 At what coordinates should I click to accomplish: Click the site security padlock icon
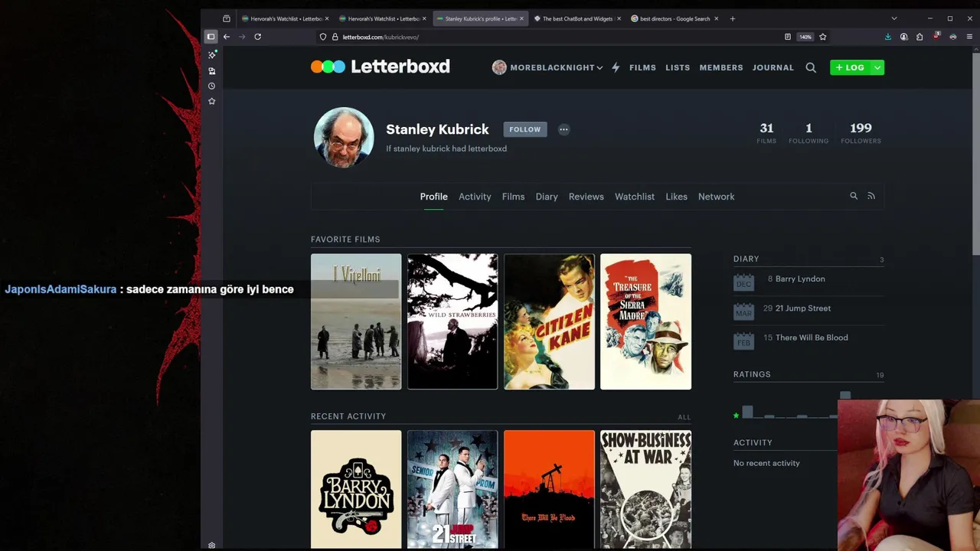click(x=335, y=37)
